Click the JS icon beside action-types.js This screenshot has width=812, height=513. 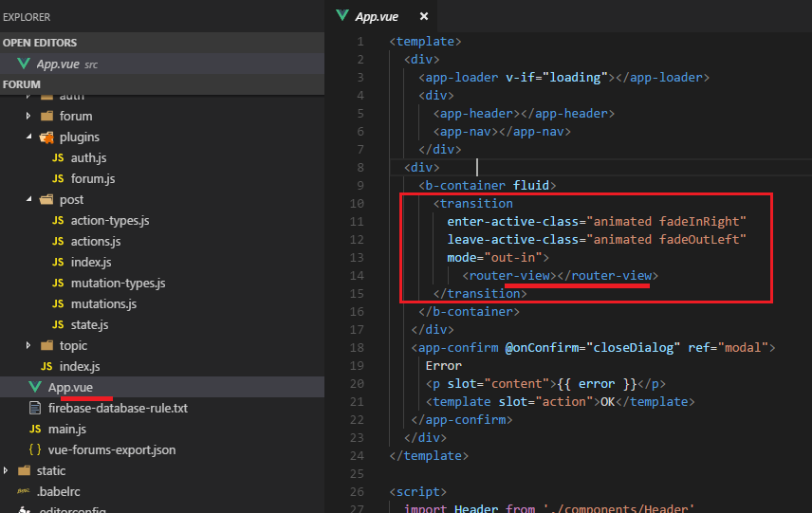pyautogui.click(x=58, y=221)
